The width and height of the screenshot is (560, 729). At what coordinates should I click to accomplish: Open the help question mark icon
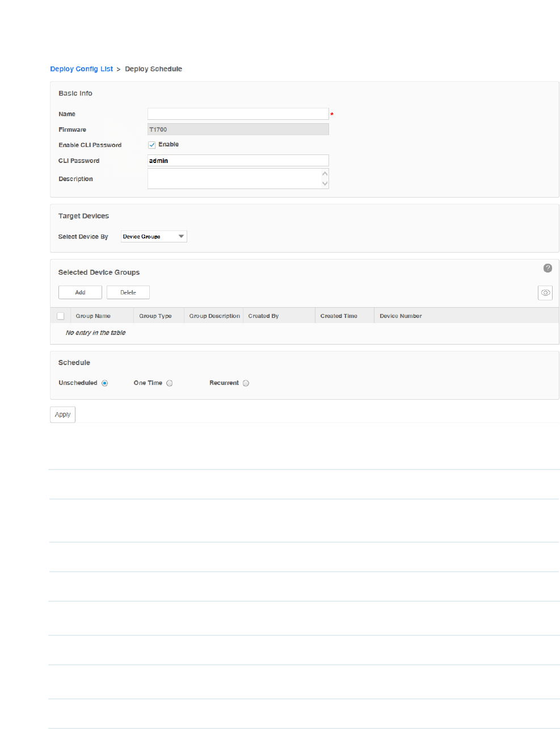click(548, 268)
